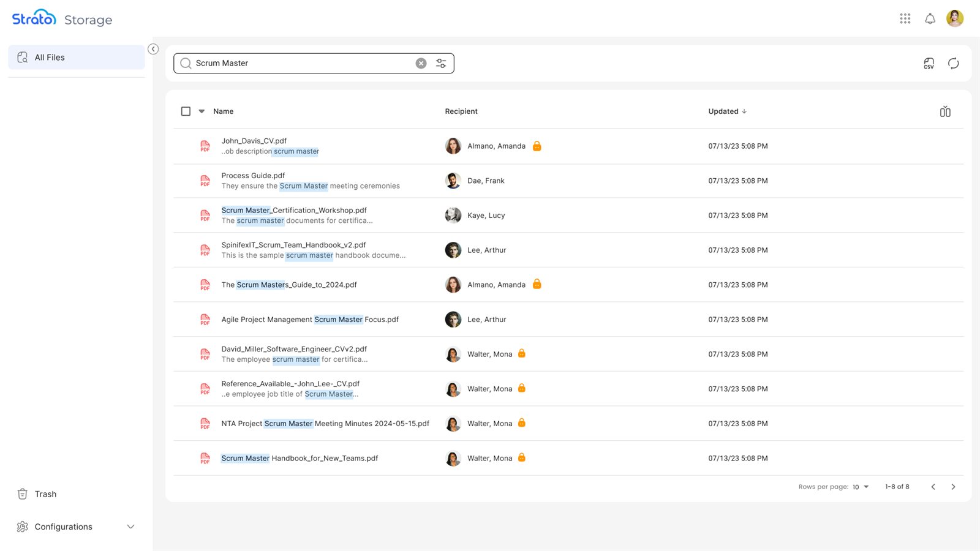Open the apps grid launcher icon
Image resolution: width=980 pixels, height=551 pixels.
click(905, 18)
